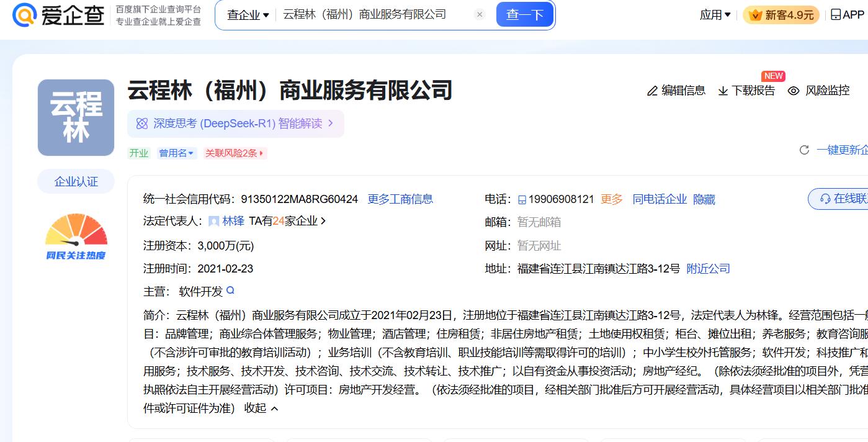Screen dimensions: 868x442
Task: Click the 编辑信息 pencil icon
Action: point(652,91)
